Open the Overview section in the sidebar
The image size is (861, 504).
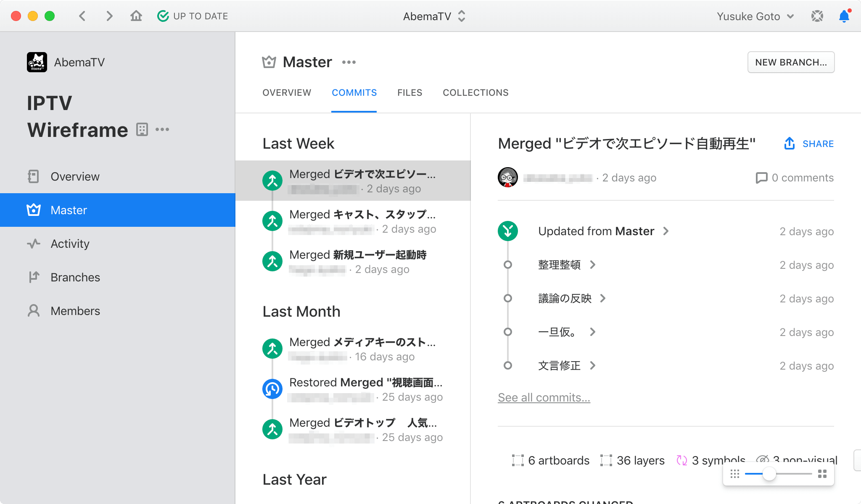[75, 176]
